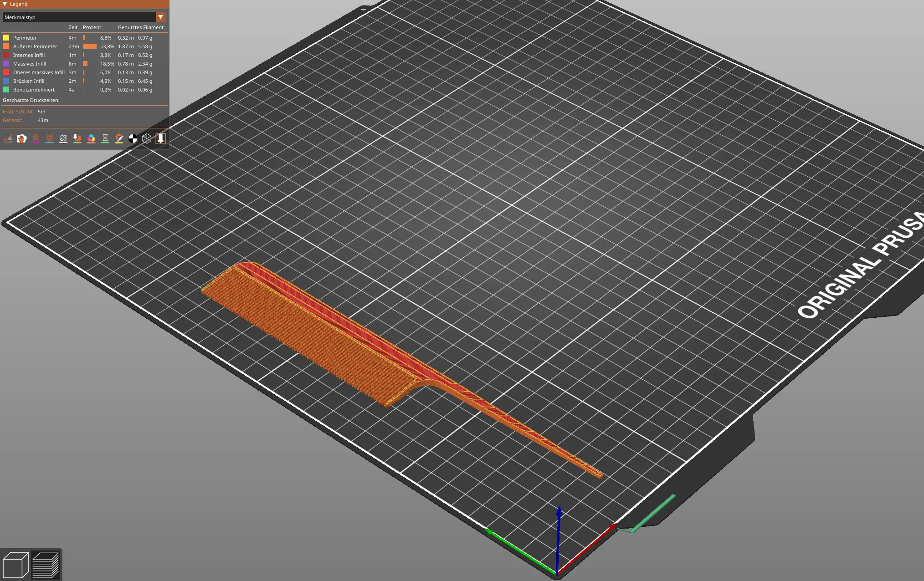Click Massives Infill legend entry
924x581 pixels.
click(x=30, y=64)
